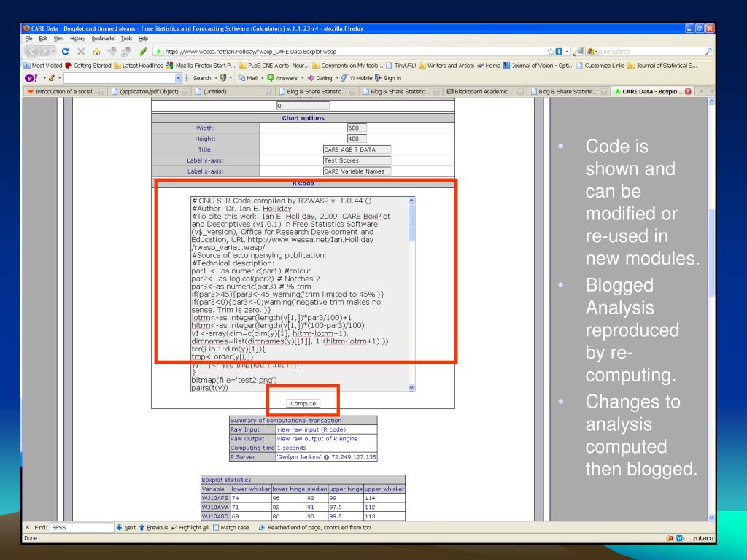
Task: Open Yahoo Mail from the toolbar
Action: (x=248, y=78)
